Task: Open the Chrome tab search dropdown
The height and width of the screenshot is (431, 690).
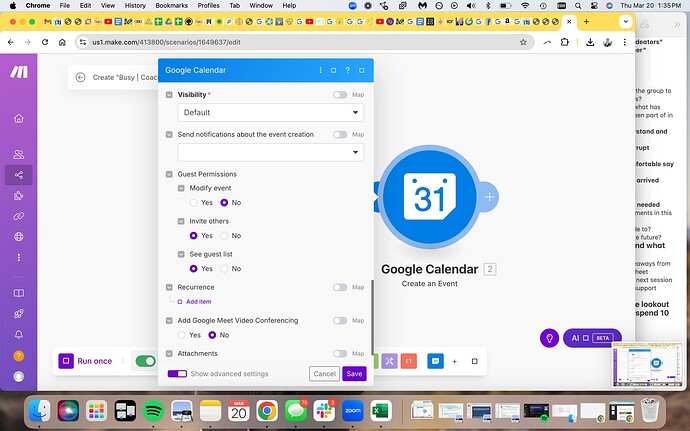Action: [x=625, y=22]
